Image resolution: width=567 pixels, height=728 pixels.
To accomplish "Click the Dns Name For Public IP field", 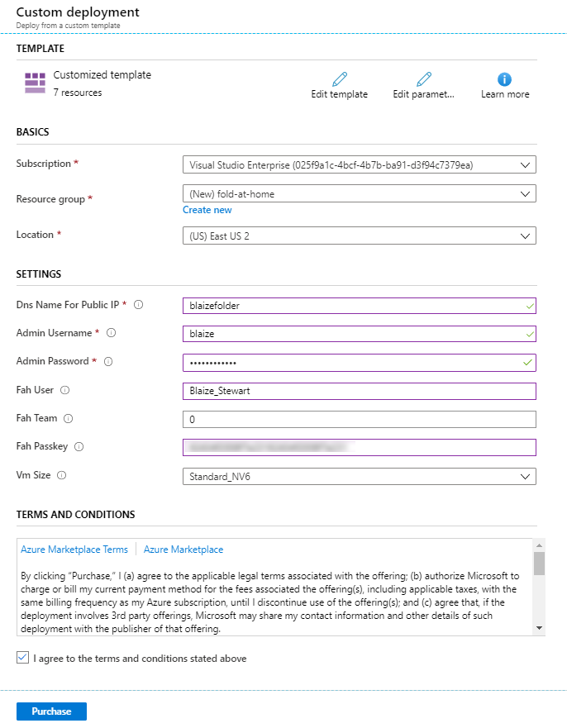I will pos(359,306).
